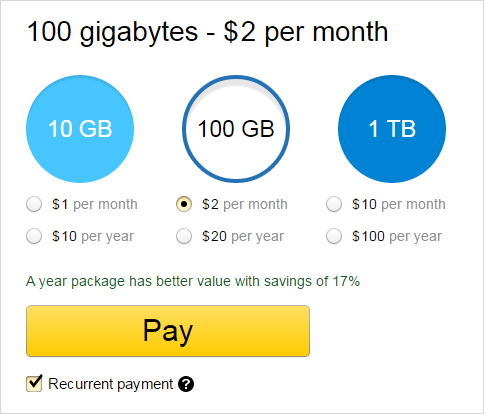Screen dimensions: 484x414
Task: Click the "$1 per month" label text
Action: [95, 204]
